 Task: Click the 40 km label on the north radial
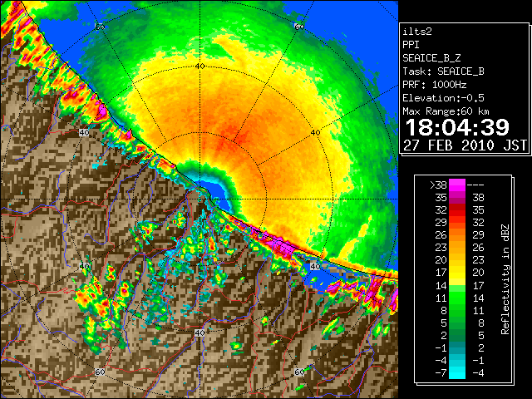pyautogui.click(x=199, y=66)
